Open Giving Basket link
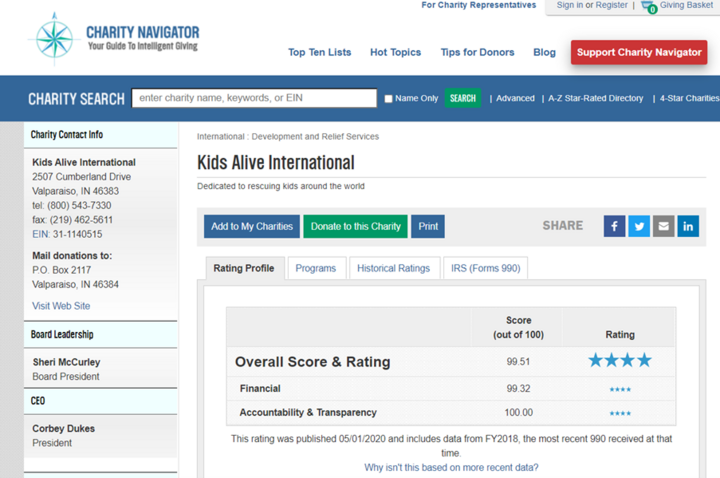 686,5
